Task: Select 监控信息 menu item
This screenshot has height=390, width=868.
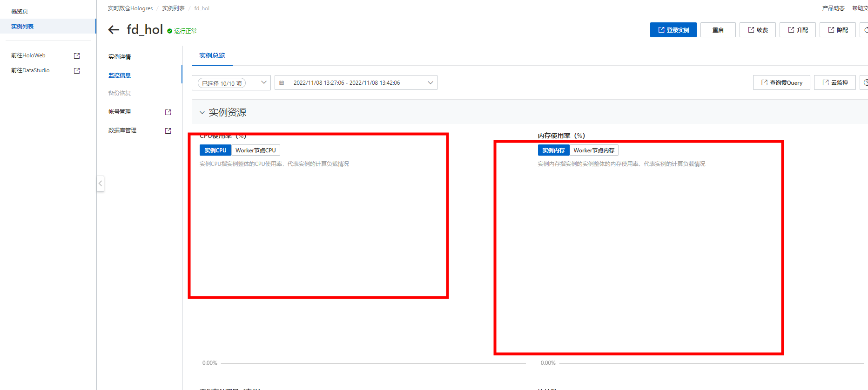Action: [x=120, y=75]
